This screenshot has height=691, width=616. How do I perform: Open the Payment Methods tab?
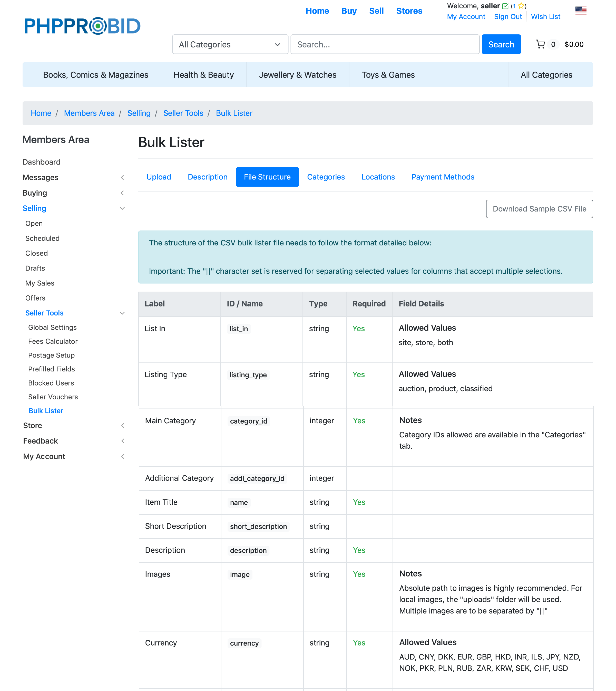tap(442, 177)
